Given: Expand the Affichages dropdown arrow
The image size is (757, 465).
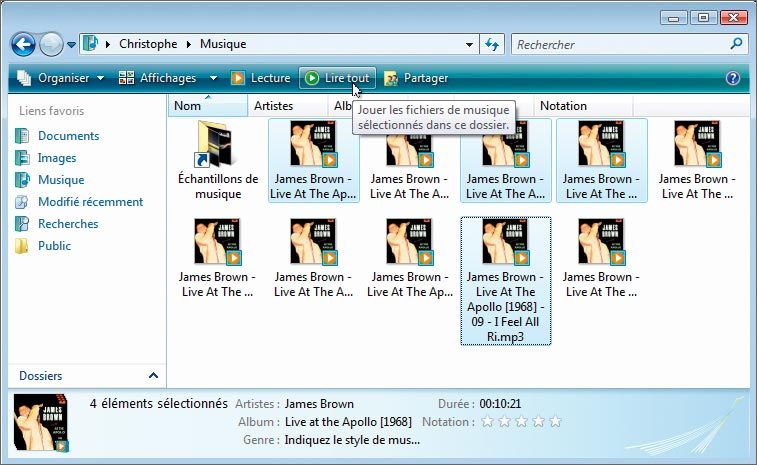Looking at the screenshot, I should (213, 78).
